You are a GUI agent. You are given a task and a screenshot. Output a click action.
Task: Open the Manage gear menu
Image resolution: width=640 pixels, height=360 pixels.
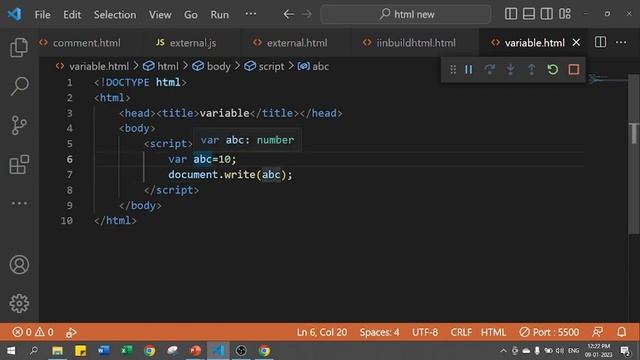19,303
